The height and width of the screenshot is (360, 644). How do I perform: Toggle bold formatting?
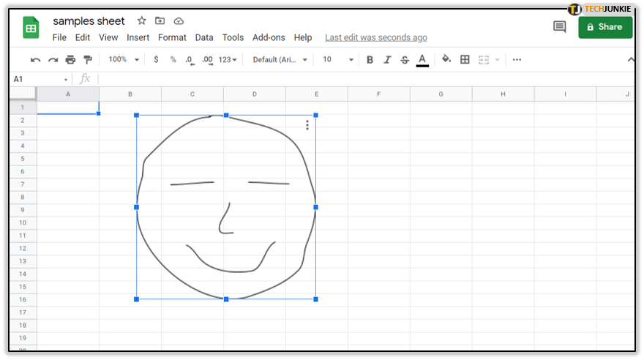(x=370, y=60)
